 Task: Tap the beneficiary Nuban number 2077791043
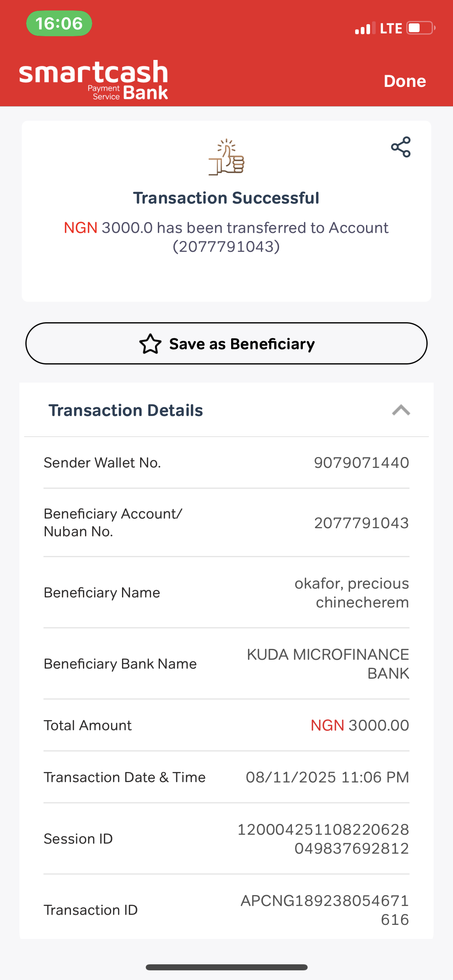[x=361, y=523]
